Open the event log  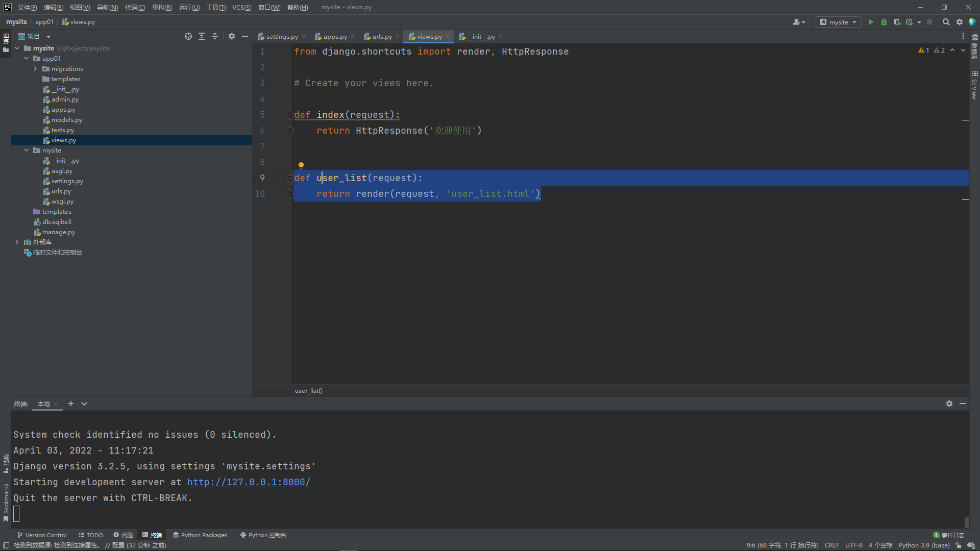tap(949, 535)
